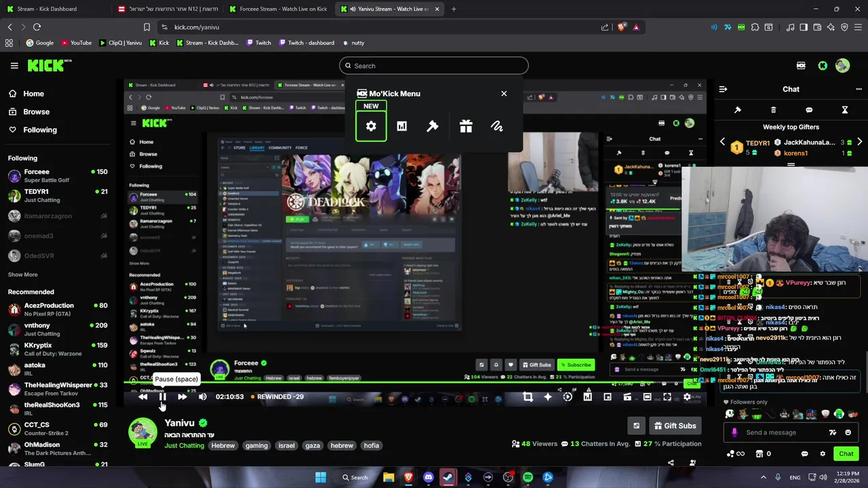
Task: Open the Mo'Kick extension icon in header
Action: 801,66
